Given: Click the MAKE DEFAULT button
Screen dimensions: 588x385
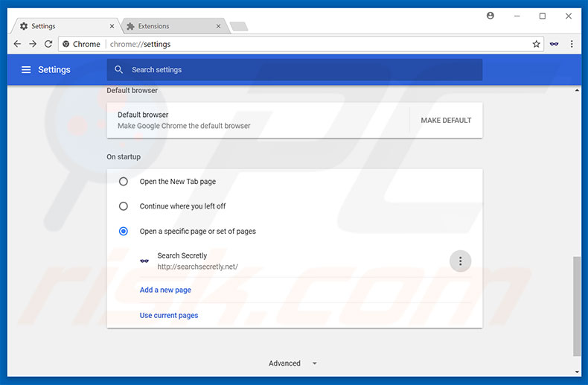Looking at the screenshot, I should click(446, 120).
